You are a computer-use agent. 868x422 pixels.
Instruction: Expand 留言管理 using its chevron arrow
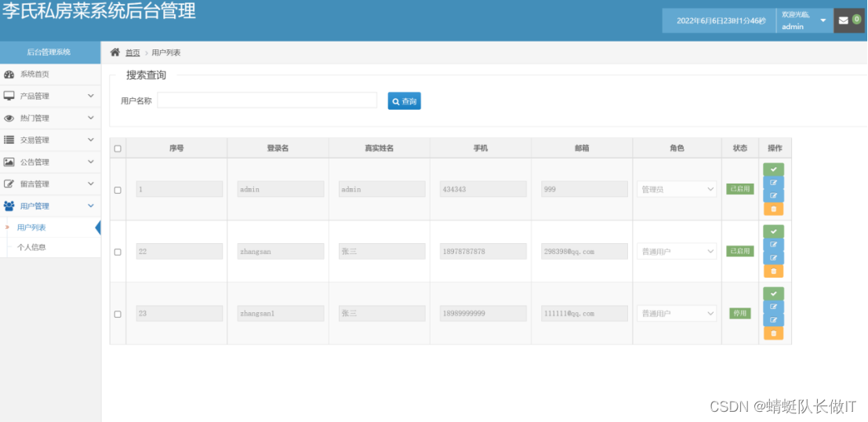coord(91,184)
